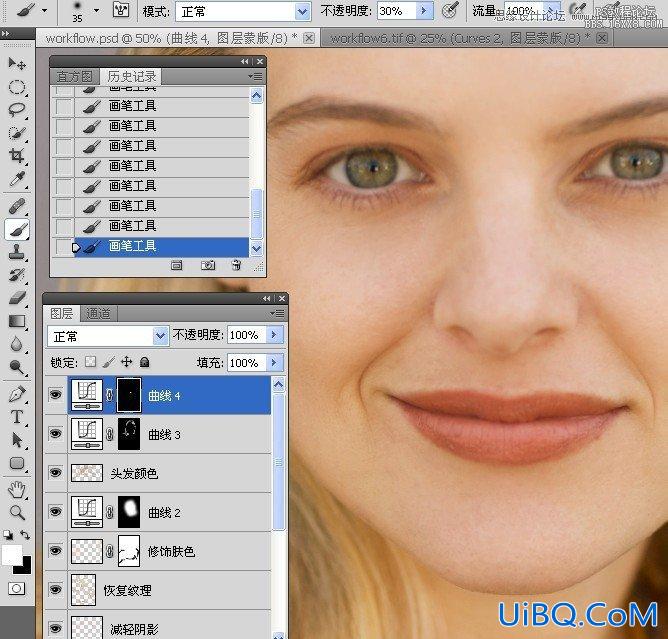Select the Quick Selection tool

pos(17,132)
